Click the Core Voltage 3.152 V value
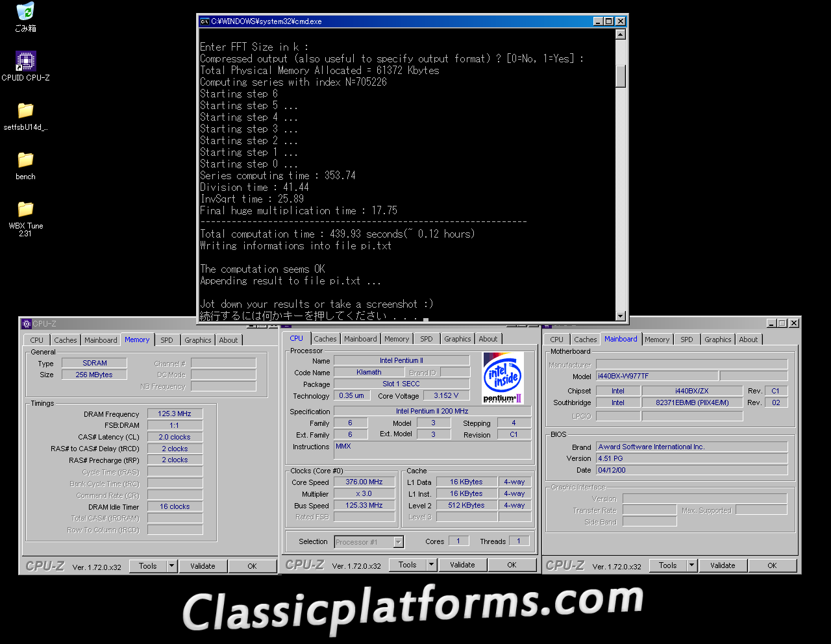 coord(446,395)
